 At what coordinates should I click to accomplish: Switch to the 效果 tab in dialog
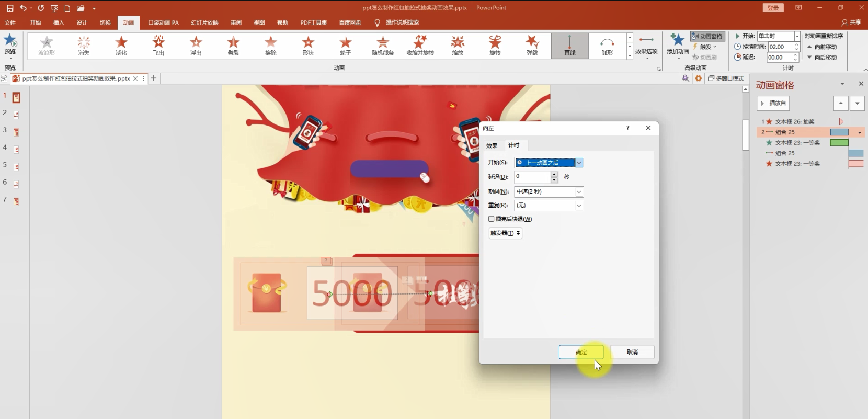click(x=492, y=146)
